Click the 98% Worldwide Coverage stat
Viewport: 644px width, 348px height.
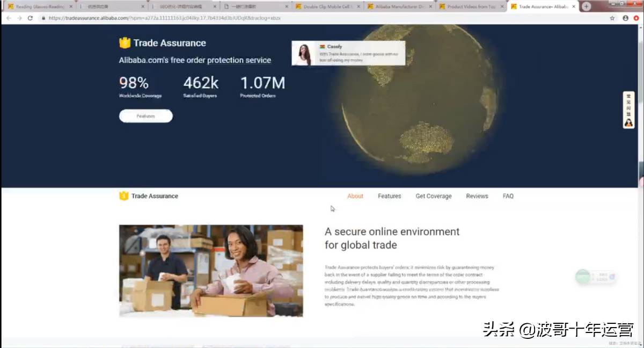tap(140, 87)
